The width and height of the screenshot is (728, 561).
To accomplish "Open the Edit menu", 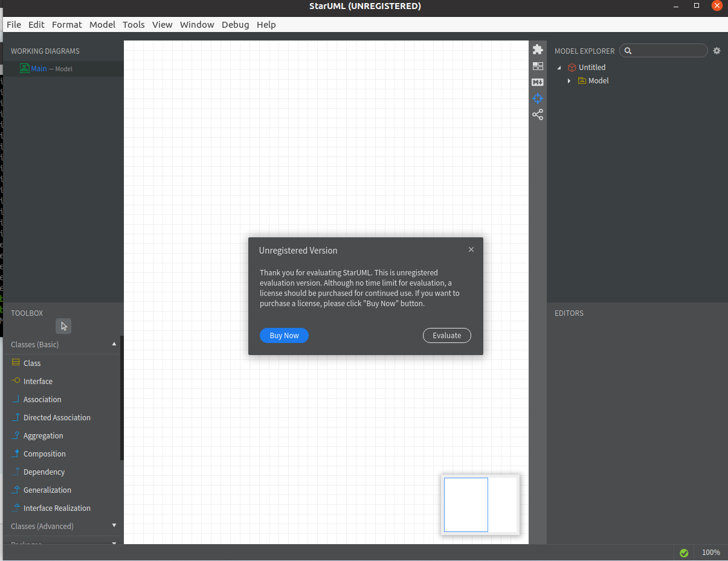I will click(36, 25).
